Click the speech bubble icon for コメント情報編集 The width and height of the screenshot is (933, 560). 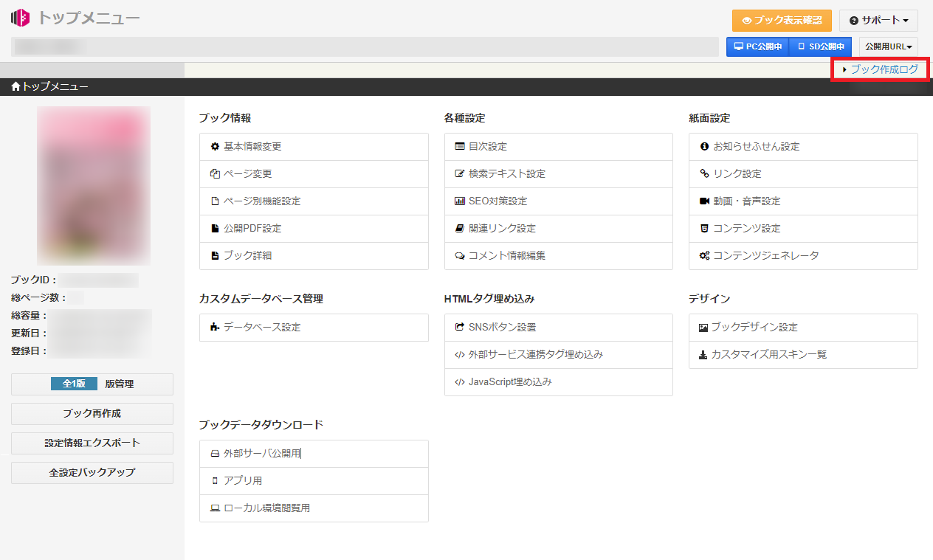coord(460,256)
